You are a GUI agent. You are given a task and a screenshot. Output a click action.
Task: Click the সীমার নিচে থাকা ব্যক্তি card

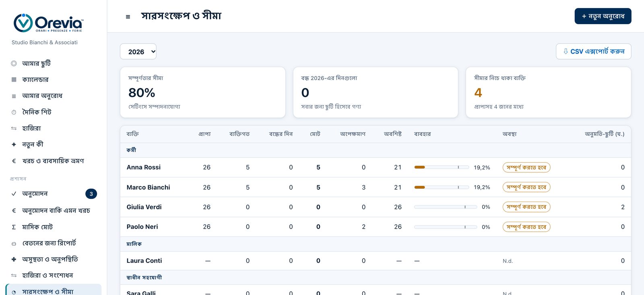(x=548, y=92)
